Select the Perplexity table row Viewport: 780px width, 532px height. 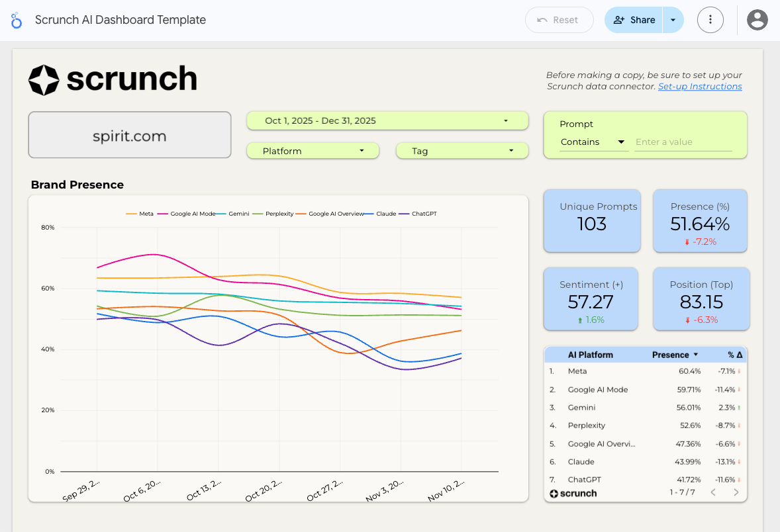(645, 425)
